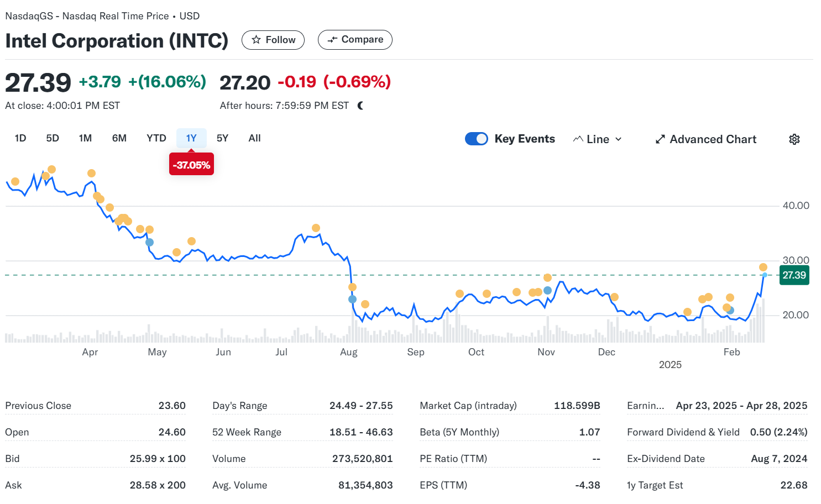Click the 27.39 current price chart label
The image size is (821, 504).
[x=794, y=275]
